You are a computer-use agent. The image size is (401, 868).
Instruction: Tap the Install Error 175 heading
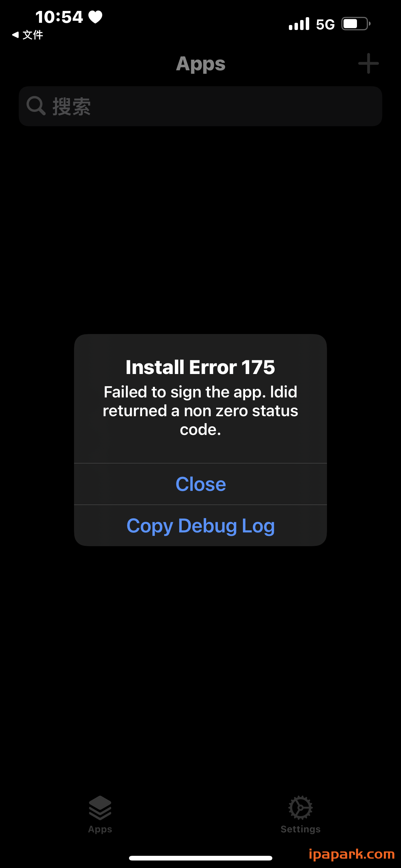pyautogui.click(x=200, y=367)
